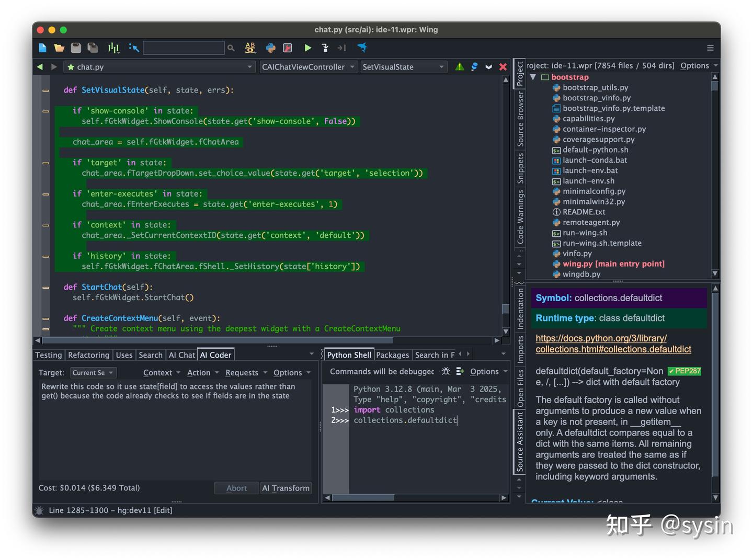The width and height of the screenshot is (753, 560).
Task: Toggle the code warnings triangle above the editor
Action: (x=459, y=67)
